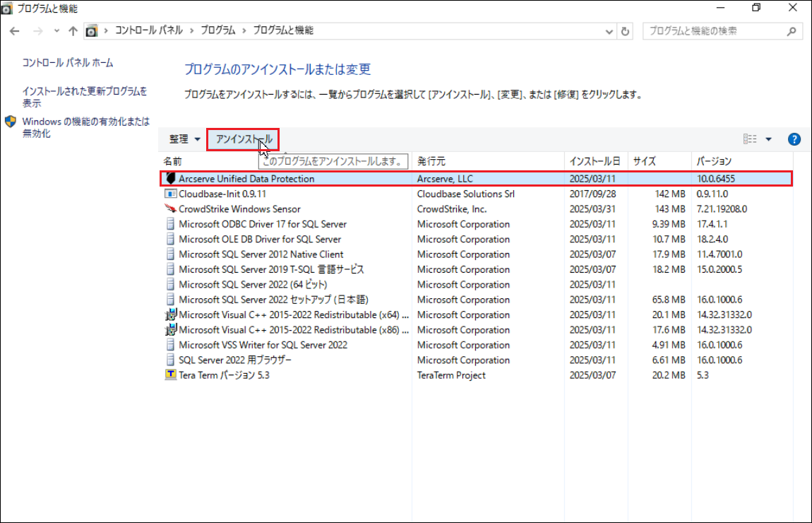Sort by バージョン column header
812x523 pixels.
(714, 161)
